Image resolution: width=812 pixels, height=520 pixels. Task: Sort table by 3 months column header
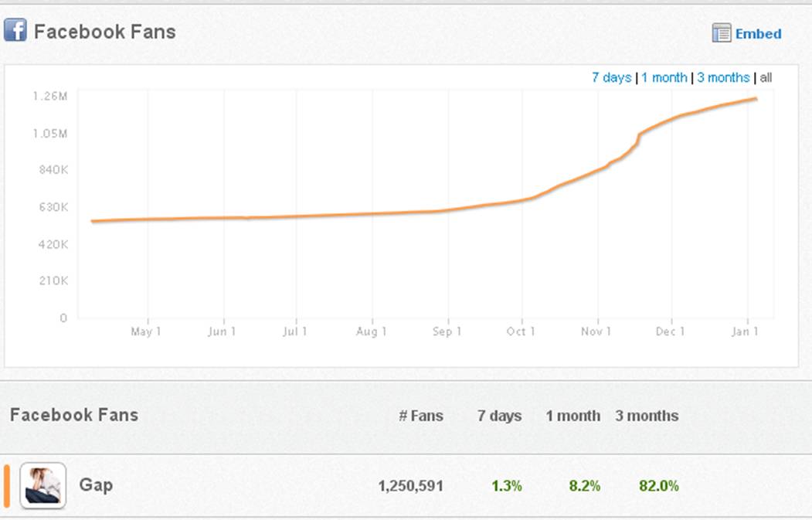click(647, 416)
